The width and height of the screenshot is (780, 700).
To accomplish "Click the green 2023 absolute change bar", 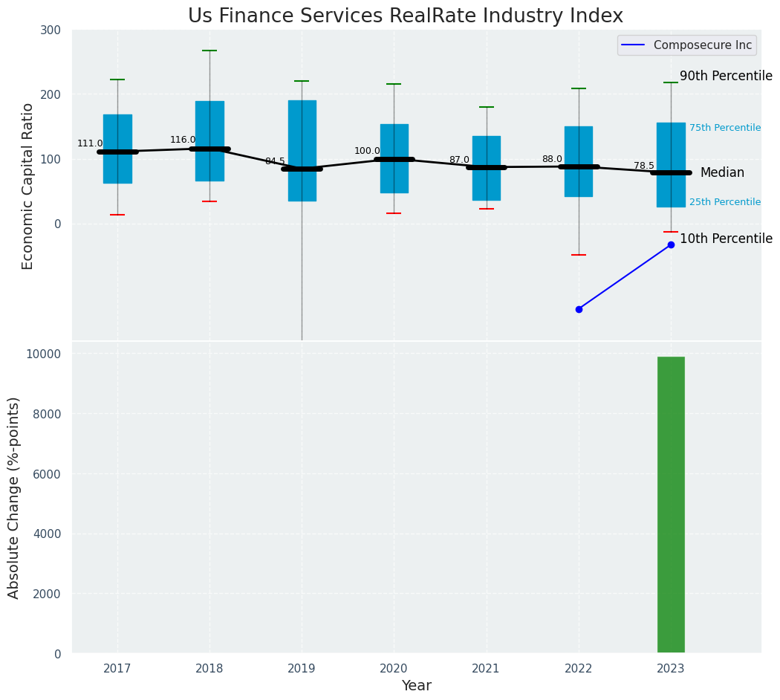I will point(671,505).
